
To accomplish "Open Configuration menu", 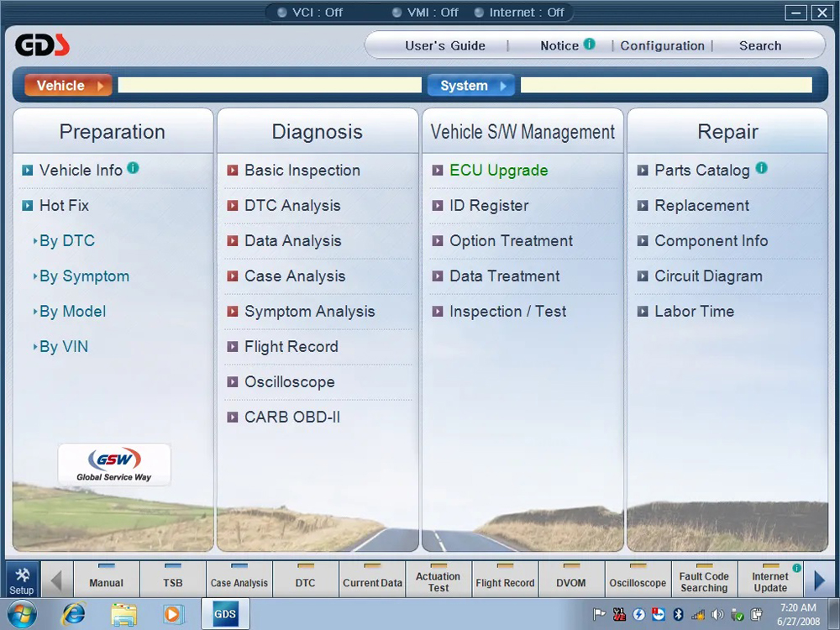I will [662, 45].
